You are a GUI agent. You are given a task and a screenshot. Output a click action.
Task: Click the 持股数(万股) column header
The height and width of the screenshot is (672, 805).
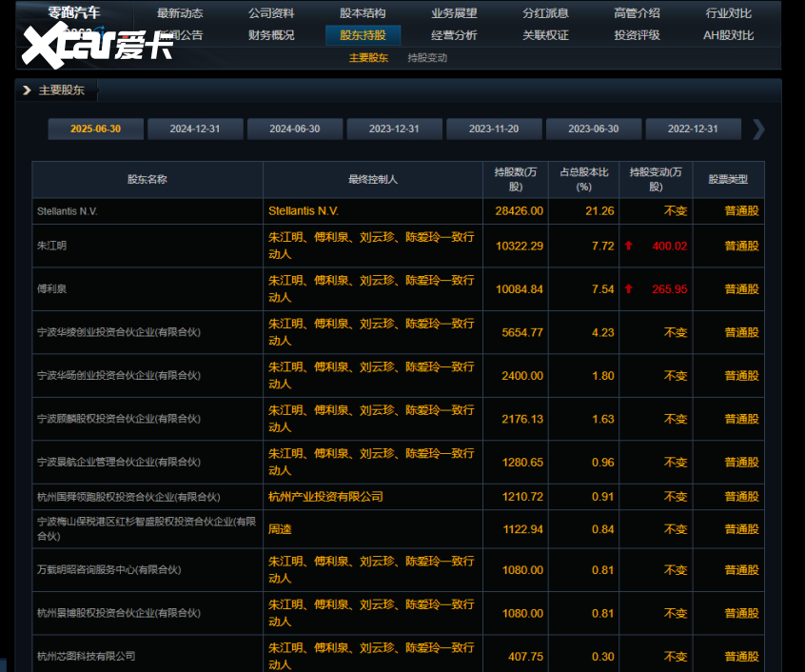[515, 179]
